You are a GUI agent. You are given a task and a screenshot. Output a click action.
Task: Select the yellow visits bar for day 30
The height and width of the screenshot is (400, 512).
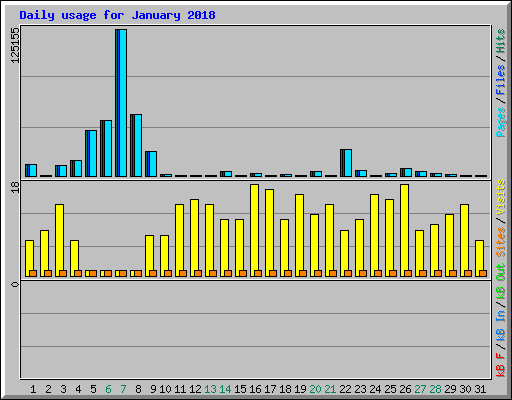coord(464,240)
